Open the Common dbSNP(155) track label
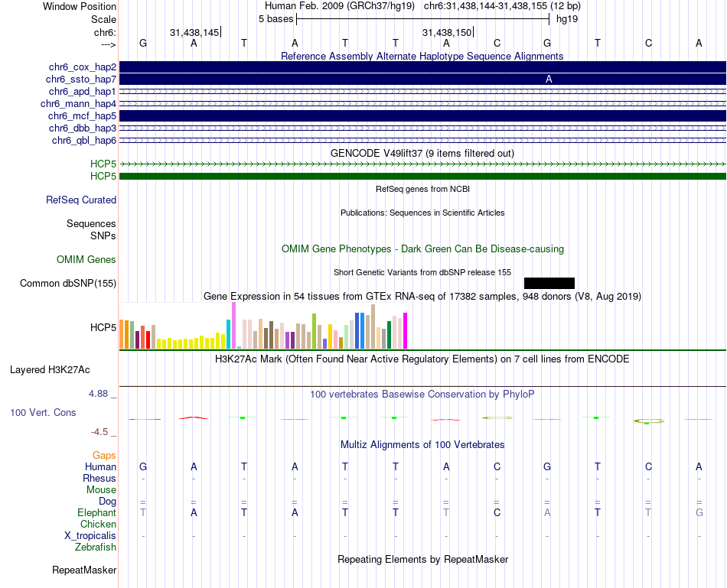727x588 pixels. [68, 283]
